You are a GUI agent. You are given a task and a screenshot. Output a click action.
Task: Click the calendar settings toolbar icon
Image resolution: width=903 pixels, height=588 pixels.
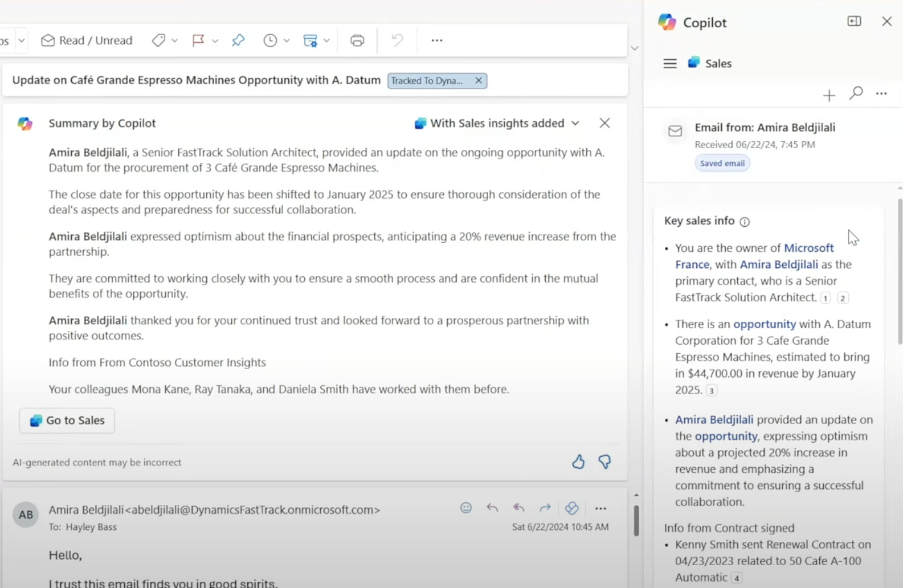[x=310, y=40]
